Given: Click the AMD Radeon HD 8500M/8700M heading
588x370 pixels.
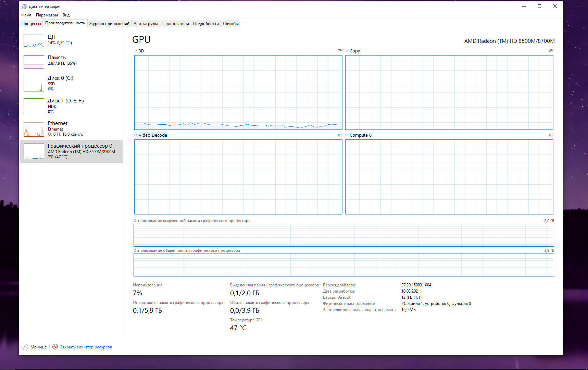Looking at the screenshot, I should point(509,41).
